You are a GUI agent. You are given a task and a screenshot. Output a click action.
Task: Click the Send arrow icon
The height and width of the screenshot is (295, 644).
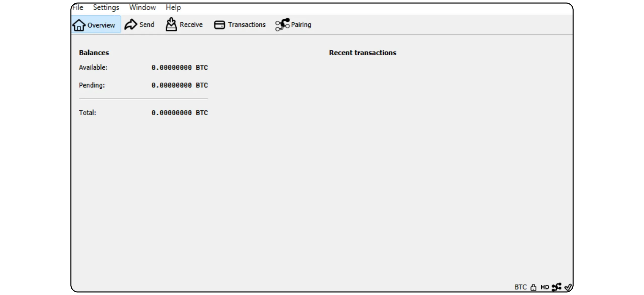(131, 25)
